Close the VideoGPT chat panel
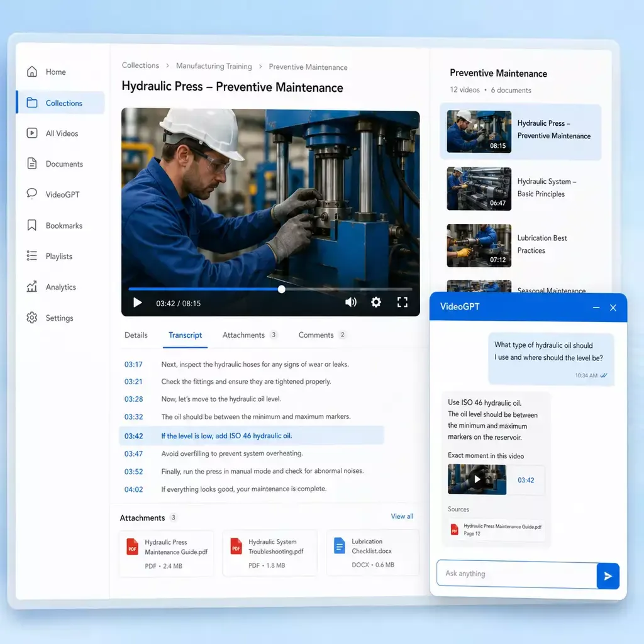Viewport: 644px width, 644px height. point(613,308)
